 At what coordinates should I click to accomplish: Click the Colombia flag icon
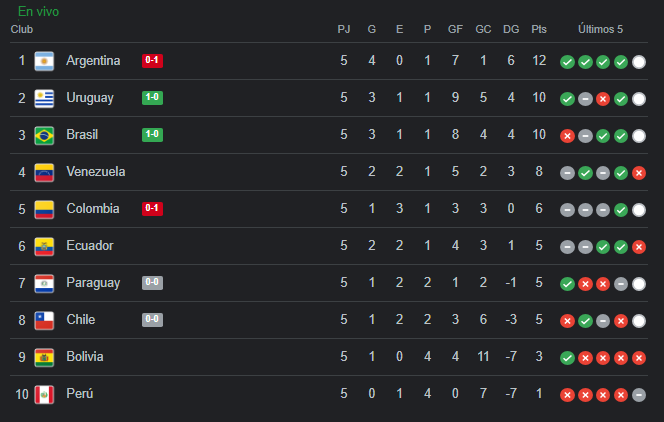point(44,209)
